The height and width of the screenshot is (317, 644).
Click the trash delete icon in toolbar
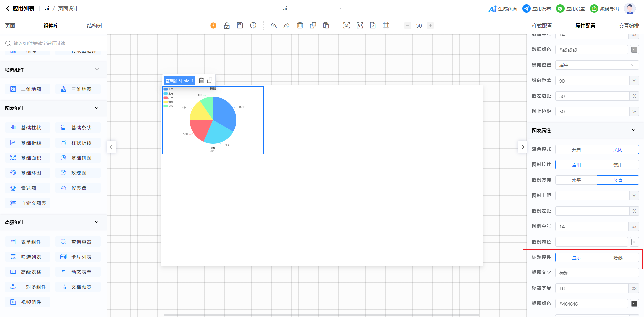(300, 25)
